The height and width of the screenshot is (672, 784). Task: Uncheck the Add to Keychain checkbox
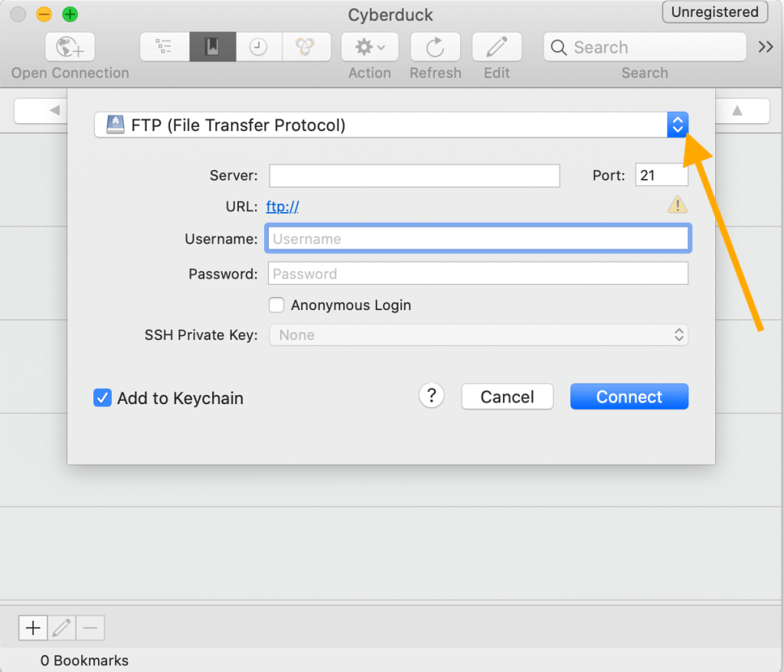(x=103, y=398)
